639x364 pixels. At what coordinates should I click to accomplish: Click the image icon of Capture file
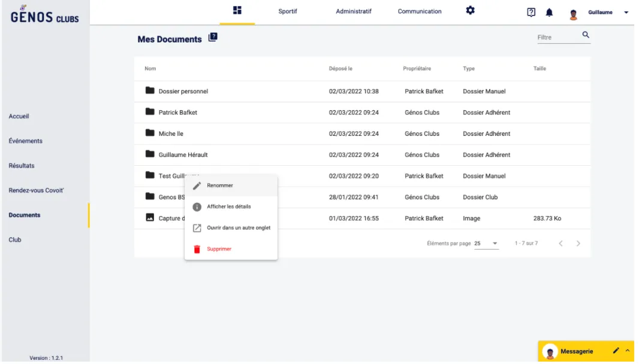pos(150,218)
